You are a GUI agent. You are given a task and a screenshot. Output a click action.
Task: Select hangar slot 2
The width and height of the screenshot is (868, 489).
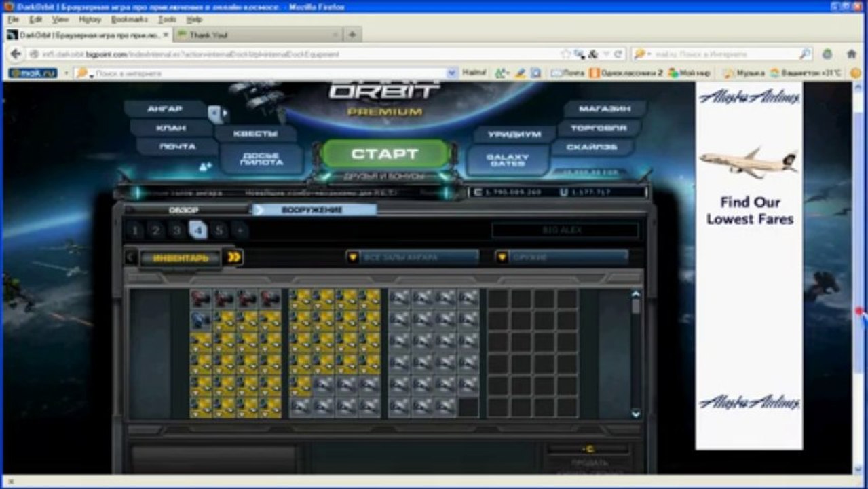155,230
